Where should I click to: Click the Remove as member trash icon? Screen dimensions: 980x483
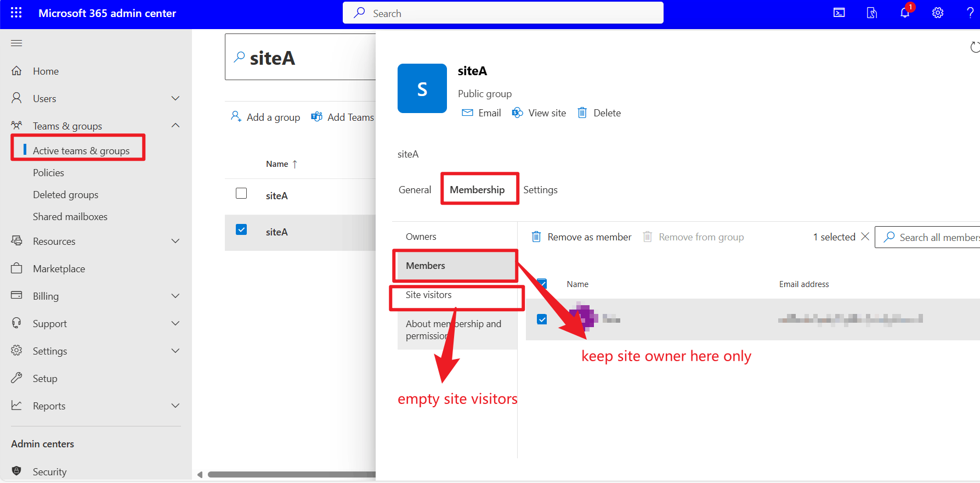536,237
